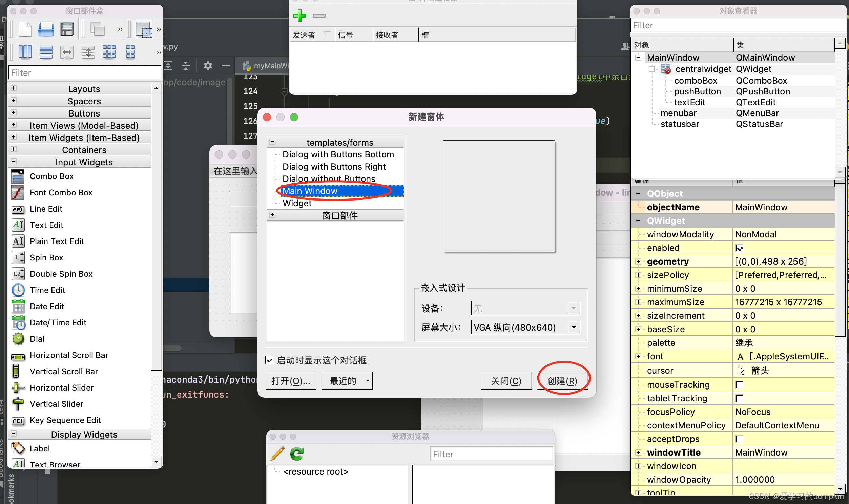Click the minus icon in the signal/slot editor
Viewport: 849px width, 504px height.
[x=318, y=16]
